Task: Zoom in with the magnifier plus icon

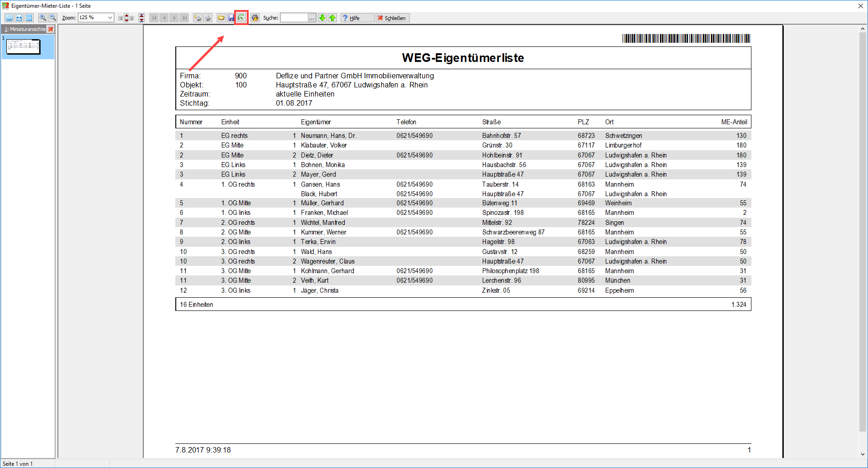Action: coord(43,18)
